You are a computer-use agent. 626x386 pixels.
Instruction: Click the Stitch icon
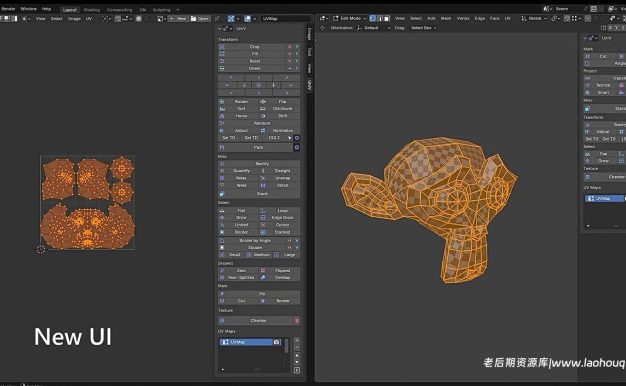(263, 185)
